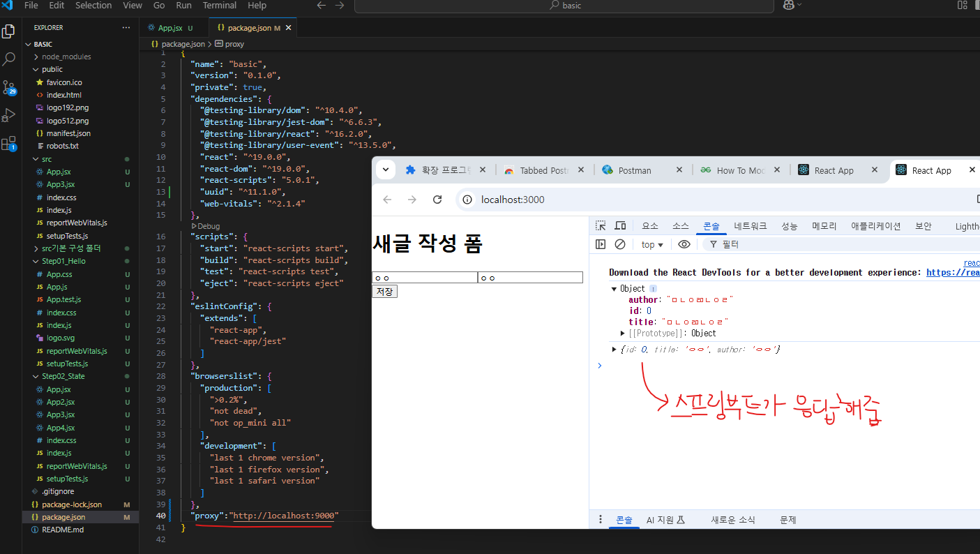Toggle DevTools inspect element mode
This screenshot has width=980, height=554.
click(x=600, y=225)
